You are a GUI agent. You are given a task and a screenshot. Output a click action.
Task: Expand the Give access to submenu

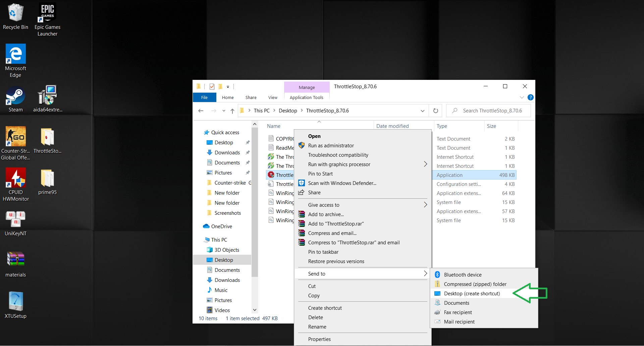pos(363,205)
